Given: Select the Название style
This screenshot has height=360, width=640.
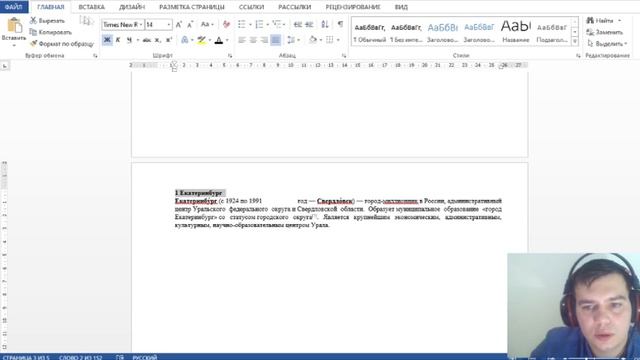Looking at the screenshot, I should pyautogui.click(x=516, y=32).
